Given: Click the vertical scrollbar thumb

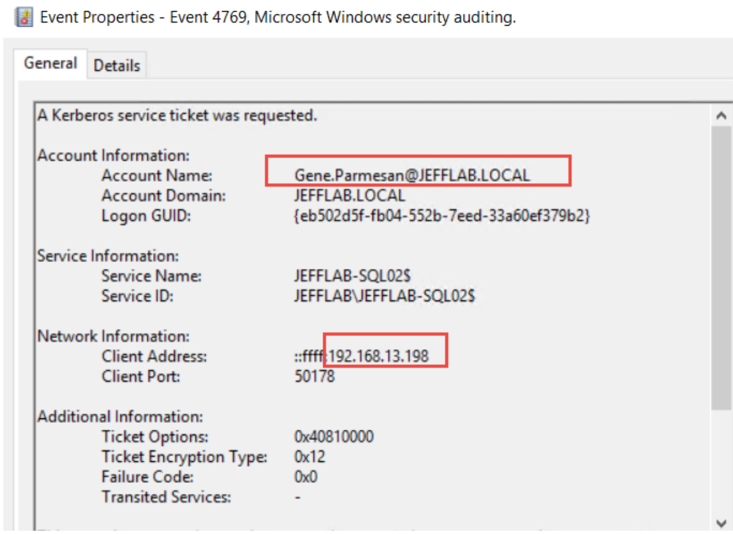Looking at the screenshot, I should click(721, 270).
